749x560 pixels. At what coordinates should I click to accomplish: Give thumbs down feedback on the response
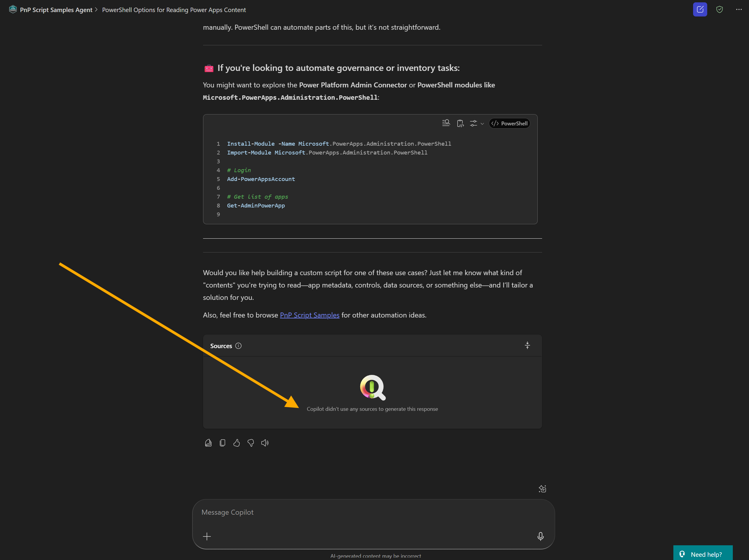(250, 443)
